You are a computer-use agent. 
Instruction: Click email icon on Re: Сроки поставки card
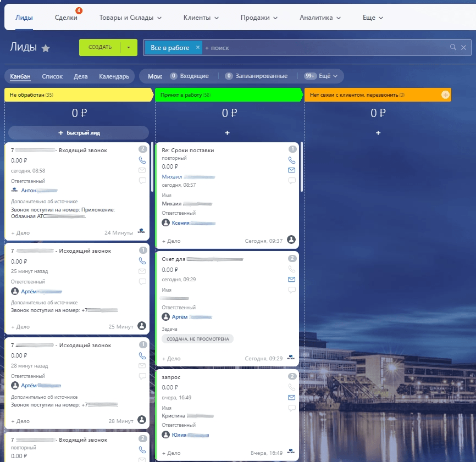[x=291, y=170]
